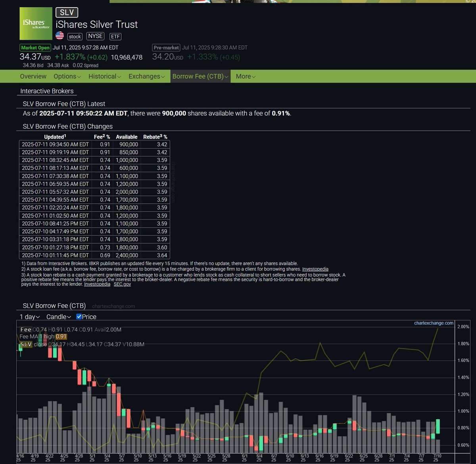Click the 34.38 Ask value
Image resolution: width=476 pixels, height=464 pixels.
tap(58, 65)
